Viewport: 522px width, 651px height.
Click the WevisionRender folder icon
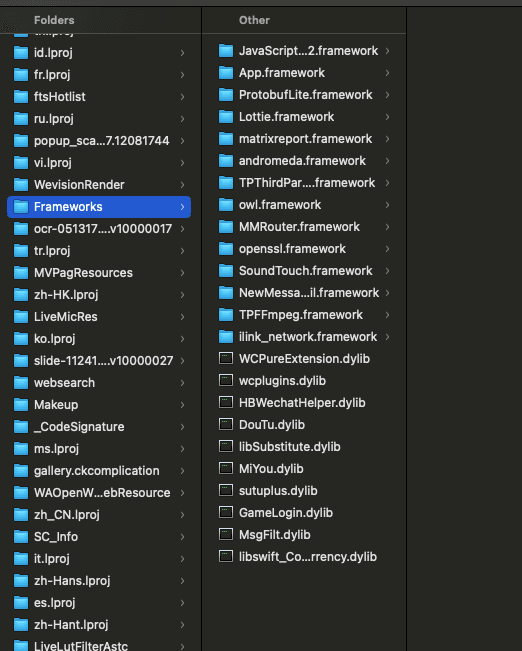[21, 184]
